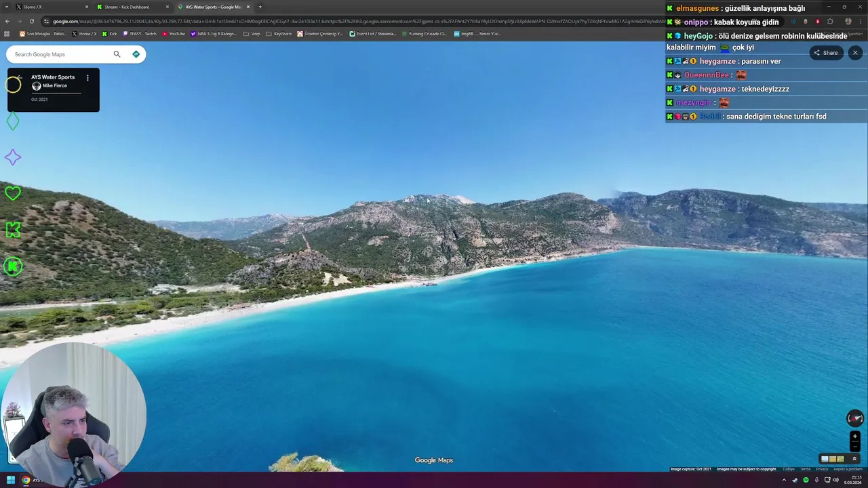868x488 pixels.
Task: Click the Share button
Action: pyautogui.click(x=826, y=53)
